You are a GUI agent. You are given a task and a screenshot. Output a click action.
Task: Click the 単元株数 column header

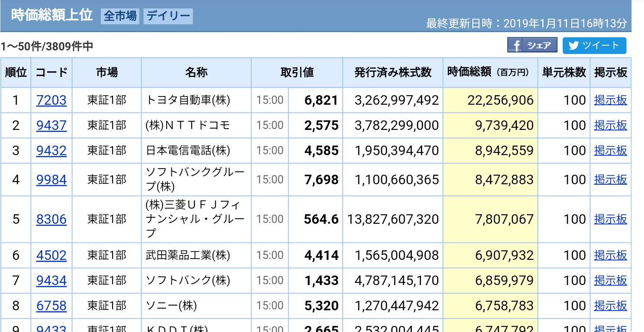(x=564, y=72)
